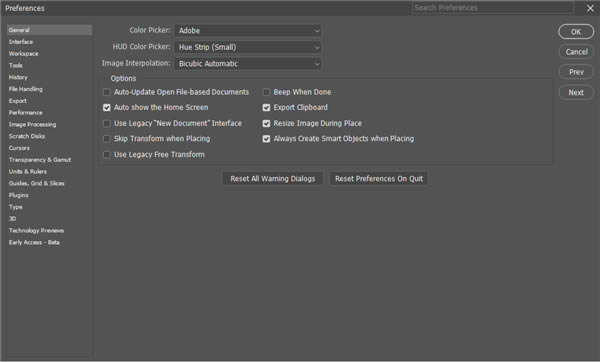
Task: Click the OK button
Action: pos(576,32)
